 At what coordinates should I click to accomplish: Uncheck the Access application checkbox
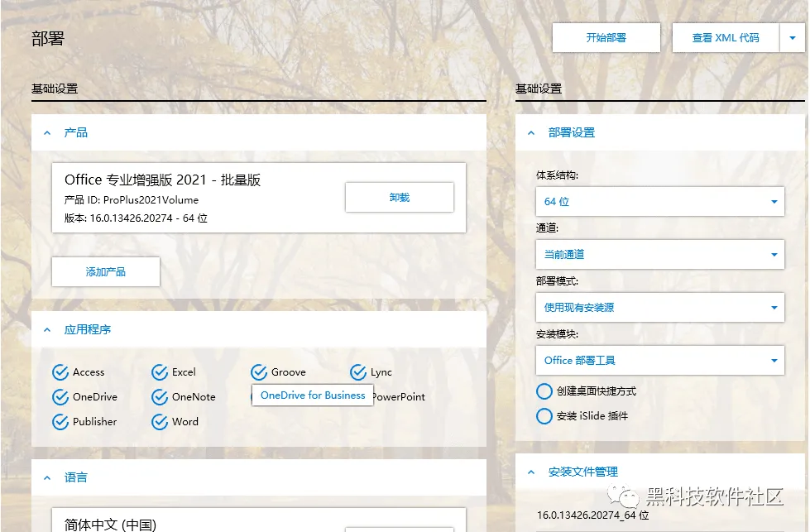(x=60, y=371)
